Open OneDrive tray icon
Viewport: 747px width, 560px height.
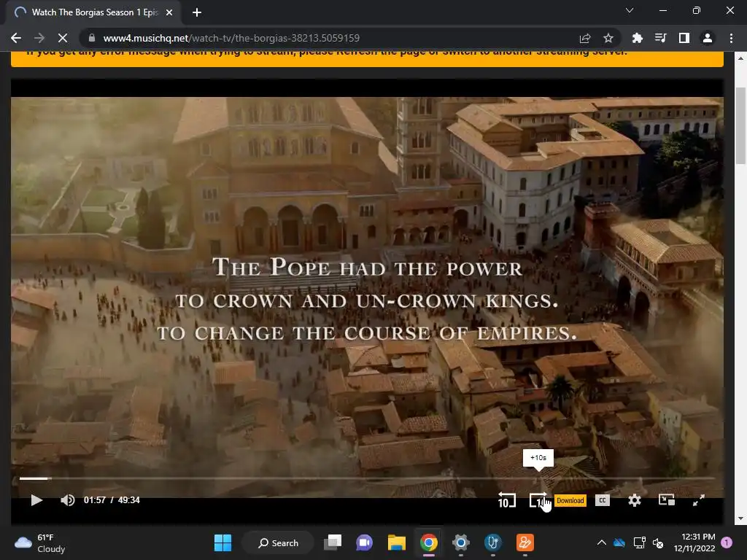(619, 542)
